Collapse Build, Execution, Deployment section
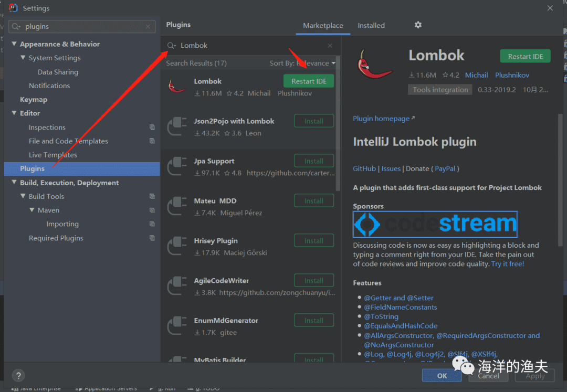This screenshot has width=567, height=392. point(14,182)
